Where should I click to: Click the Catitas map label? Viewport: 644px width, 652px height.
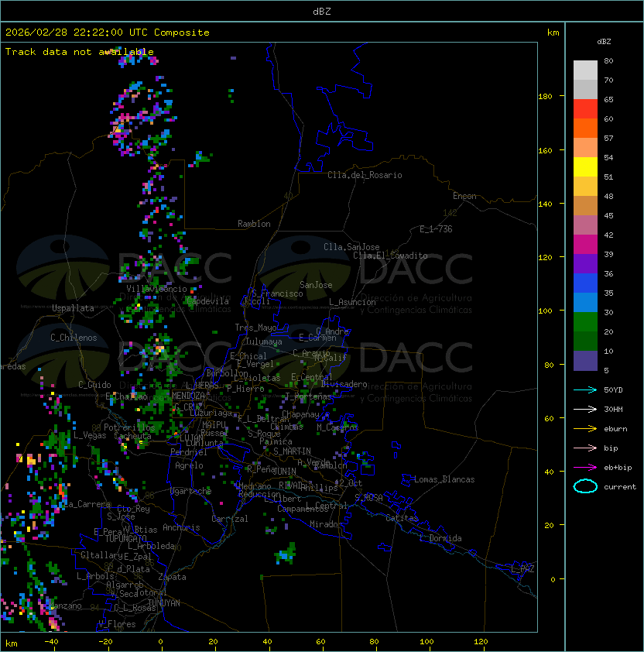click(402, 518)
